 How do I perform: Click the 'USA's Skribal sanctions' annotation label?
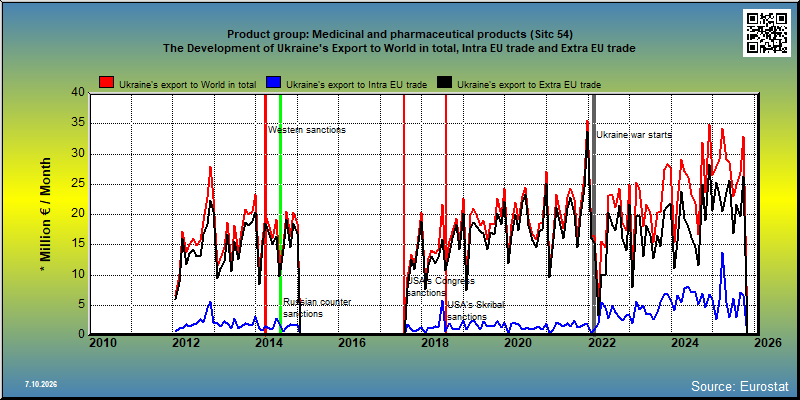(x=476, y=311)
